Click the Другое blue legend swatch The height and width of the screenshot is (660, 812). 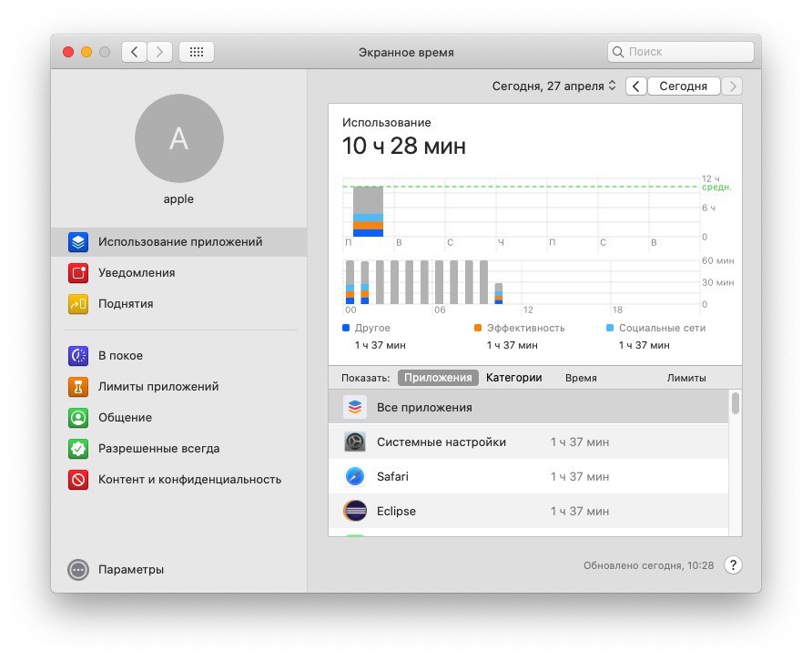pyautogui.click(x=346, y=328)
